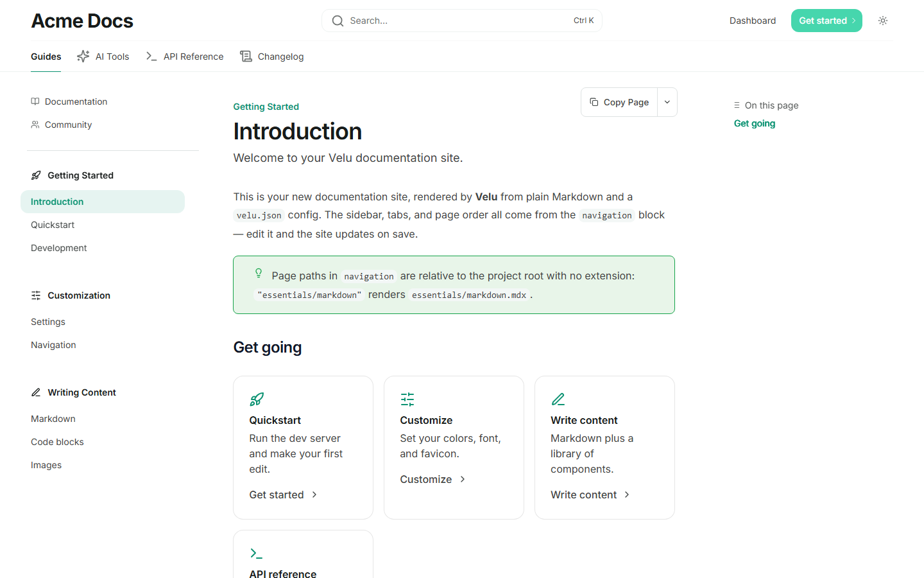This screenshot has width=924, height=578.
Task: Click the Quickstart card title
Action: pyautogui.click(x=275, y=420)
